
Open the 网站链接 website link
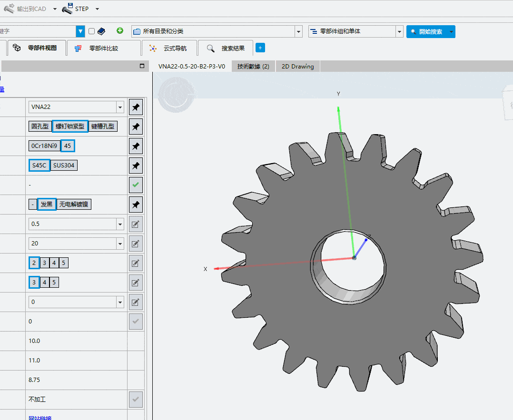click(x=40, y=418)
